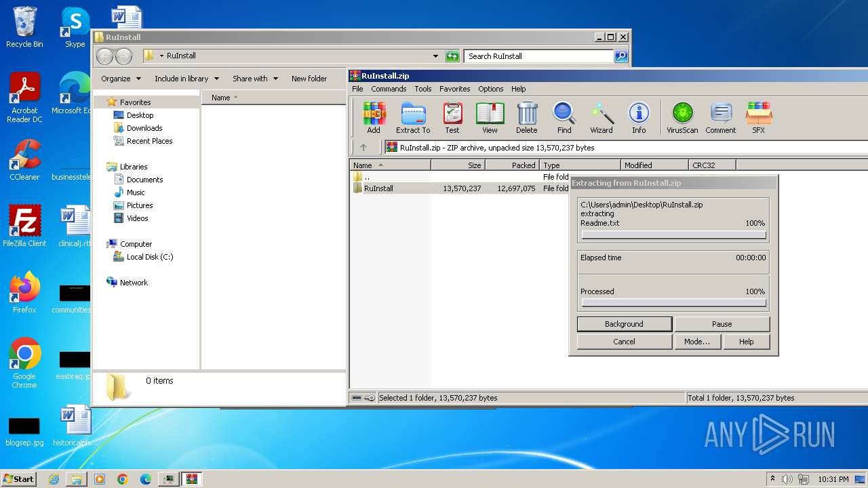Select Acrobat Reader DC desktop icon

[24, 98]
